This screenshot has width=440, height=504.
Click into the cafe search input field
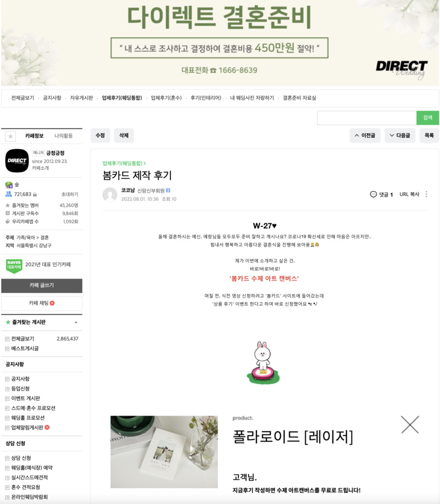(x=367, y=118)
